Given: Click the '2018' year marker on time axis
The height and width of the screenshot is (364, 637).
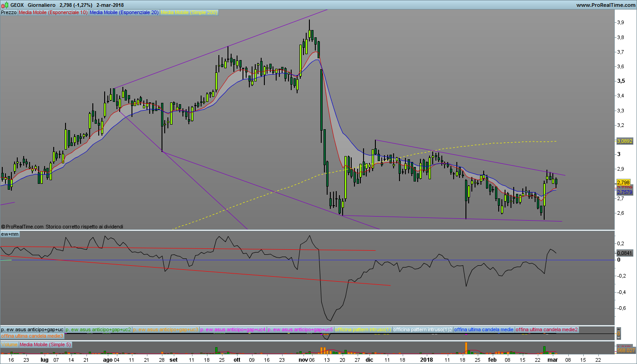Looking at the screenshot, I should point(427,359).
